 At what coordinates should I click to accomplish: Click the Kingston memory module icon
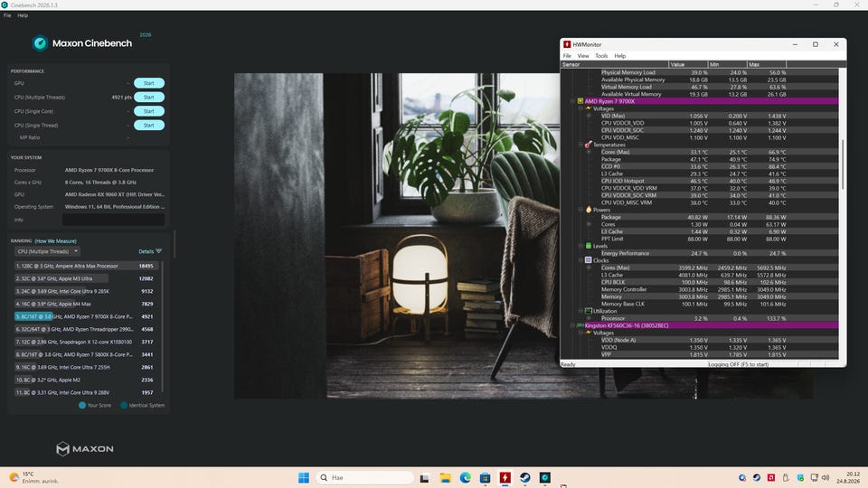(x=580, y=325)
